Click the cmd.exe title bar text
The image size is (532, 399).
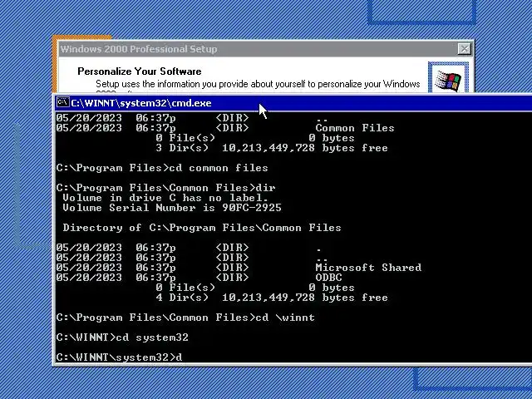tap(141, 103)
